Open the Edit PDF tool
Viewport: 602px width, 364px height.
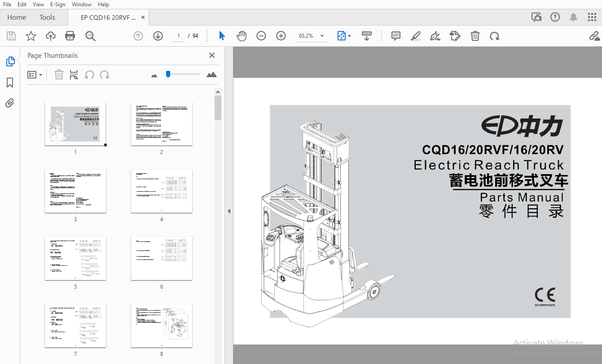pos(455,36)
